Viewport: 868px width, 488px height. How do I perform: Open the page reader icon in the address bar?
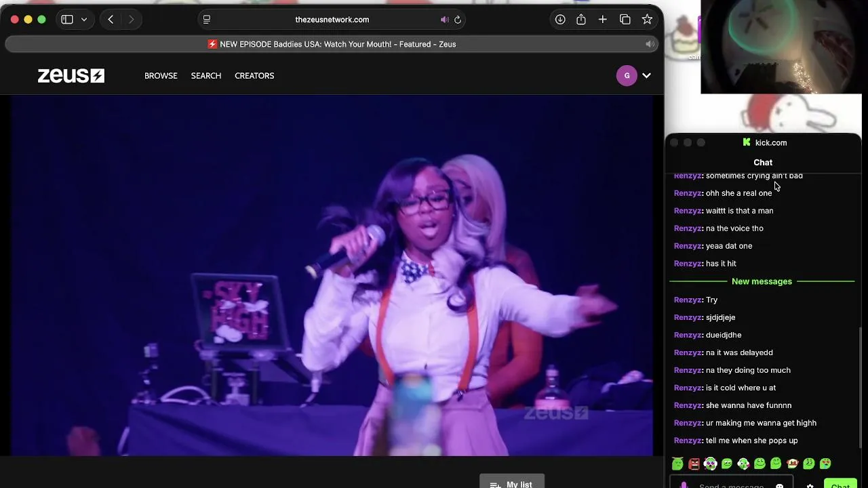207,20
